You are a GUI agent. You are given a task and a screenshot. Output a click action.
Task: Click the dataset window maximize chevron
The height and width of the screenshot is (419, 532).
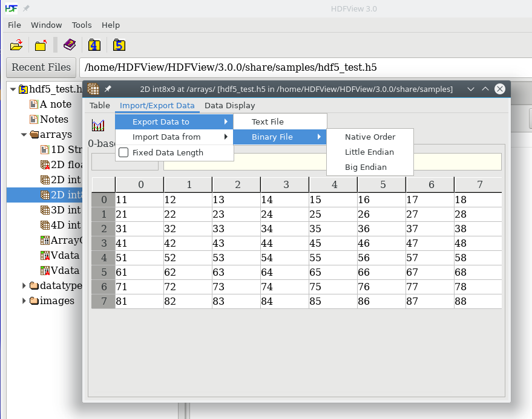click(x=485, y=89)
